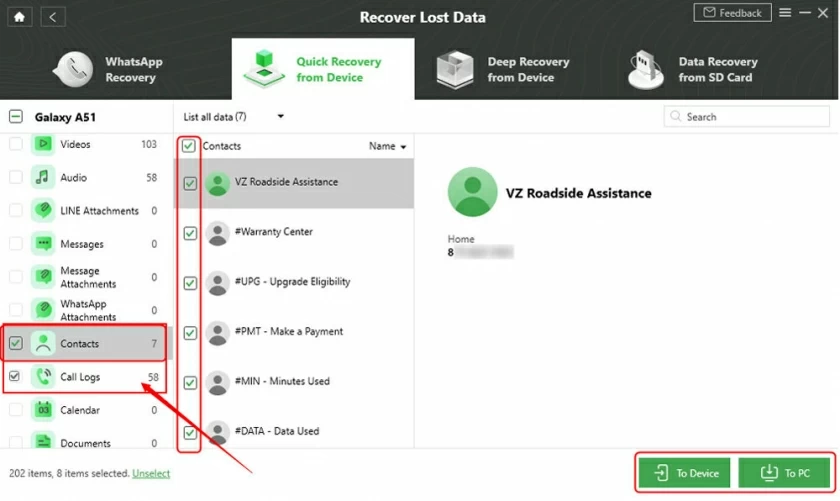The image size is (840, 501).
Task: Click the Messages category icon
Action: tap(43, 244)
